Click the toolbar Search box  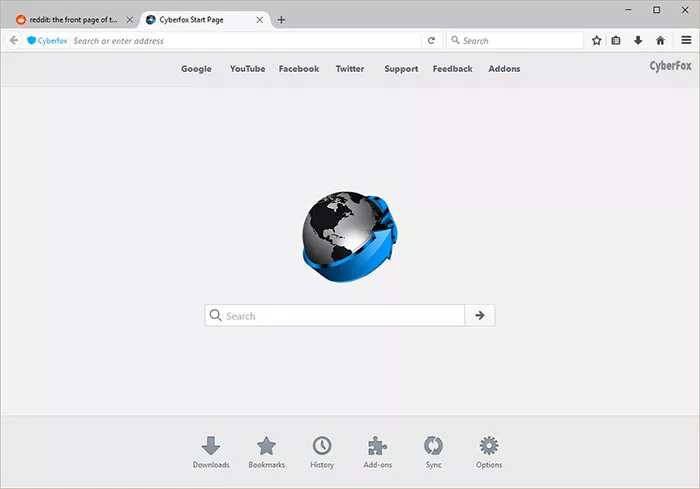point(515,41)
